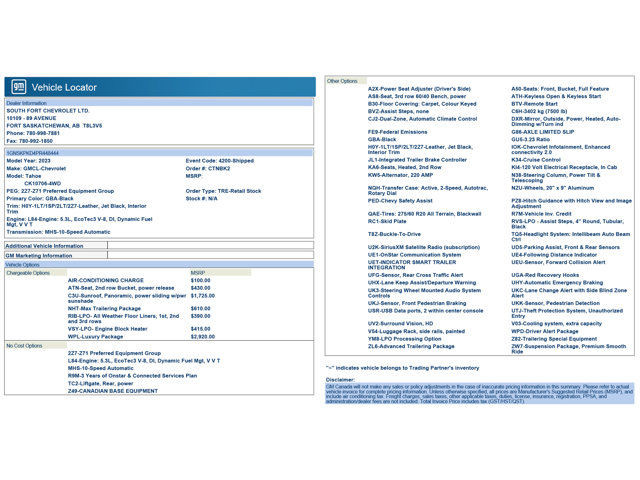Viewport: 640px width, 480px height.
Task: Click TC2-Liftgate, Rear, power line
Action: (x=100, y=384)
